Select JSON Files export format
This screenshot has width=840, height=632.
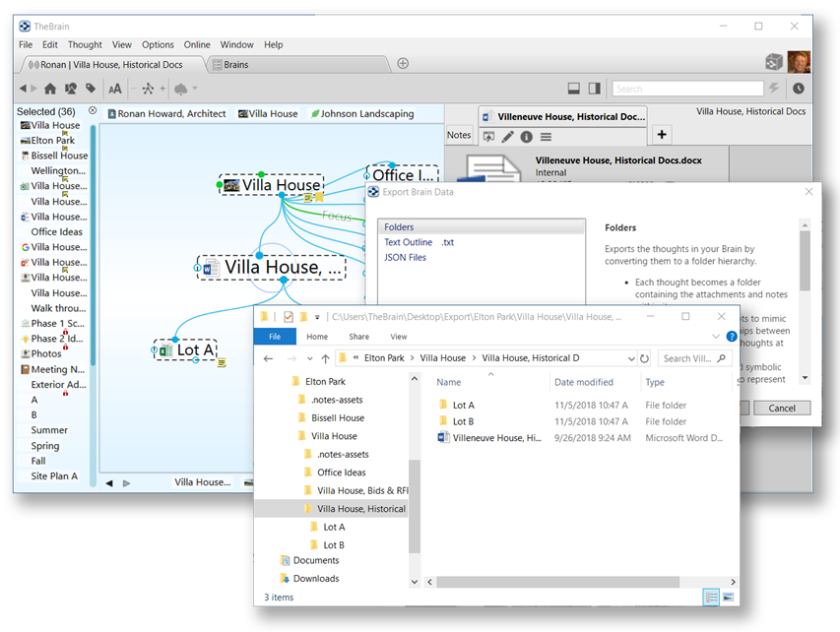(x=405, y=258)
